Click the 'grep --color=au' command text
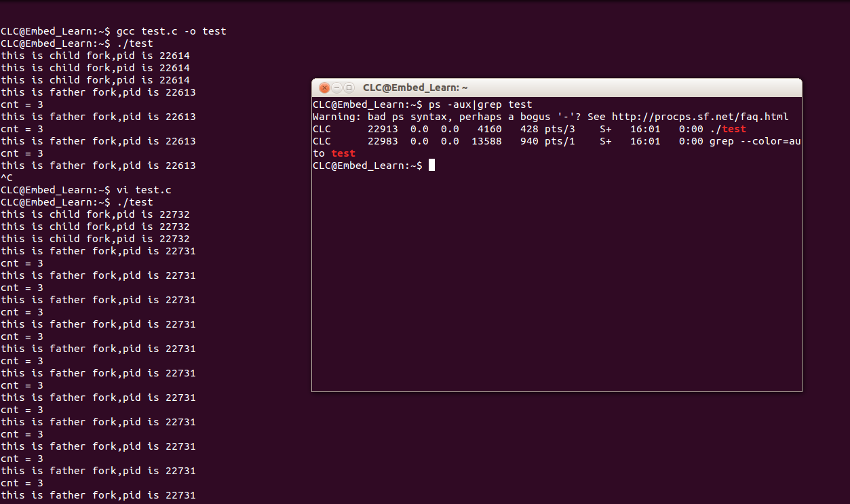Screen dimensions: 850x504 pyautogui.click(x=755, y=141)
